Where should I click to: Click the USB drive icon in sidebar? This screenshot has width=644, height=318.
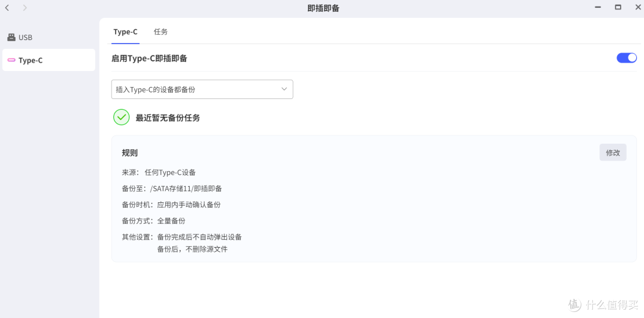tap(11, 38)
